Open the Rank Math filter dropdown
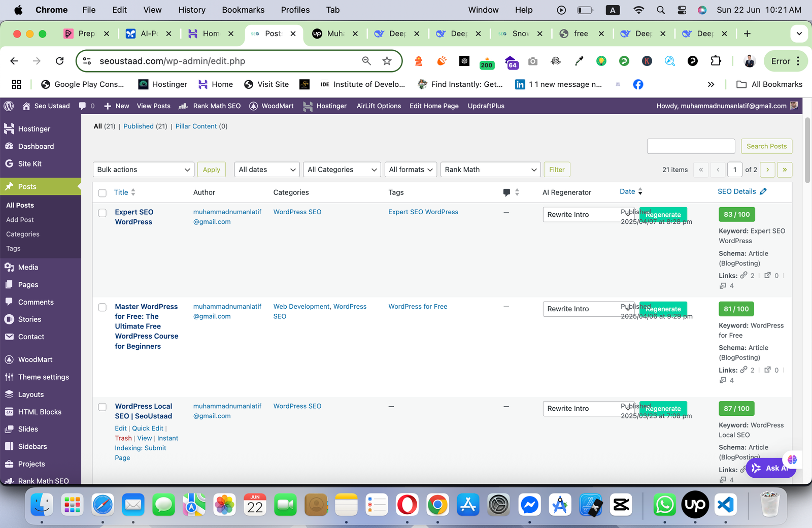 [x=490, y=170]
